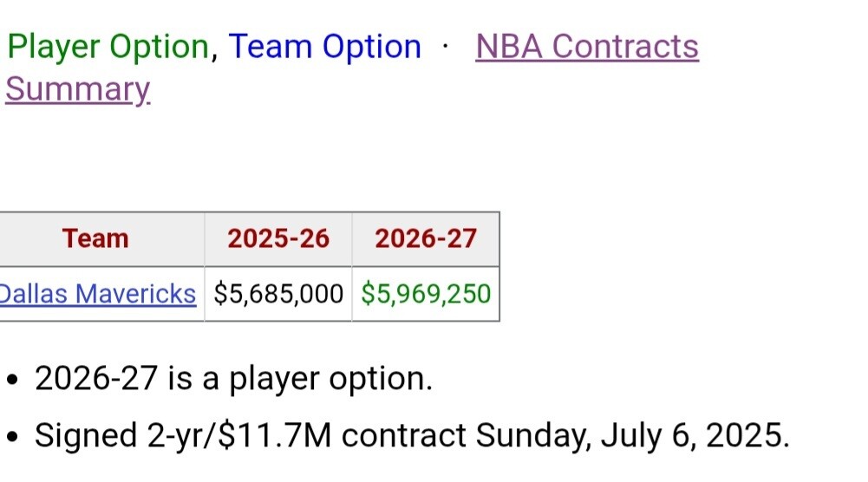Screen dimensions: 868x482
Task: Click the dot separator after Team Option
Action: (x=446, y=46)
